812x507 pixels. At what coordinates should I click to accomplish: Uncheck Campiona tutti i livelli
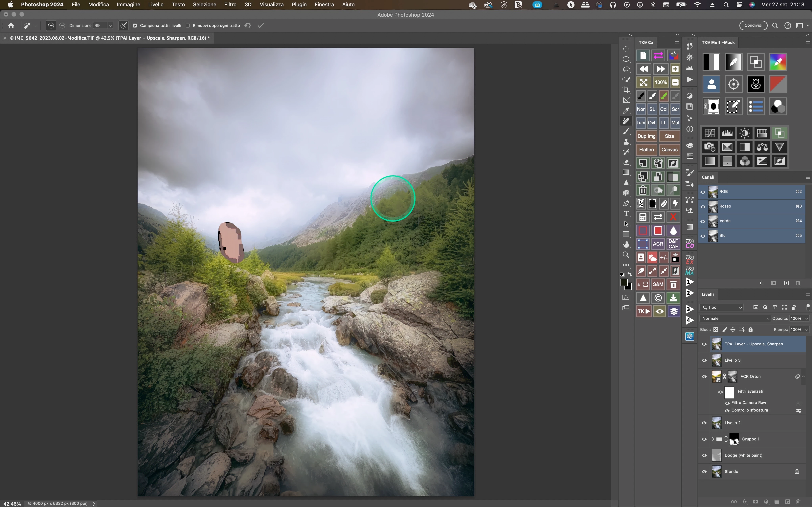(135, 26)
